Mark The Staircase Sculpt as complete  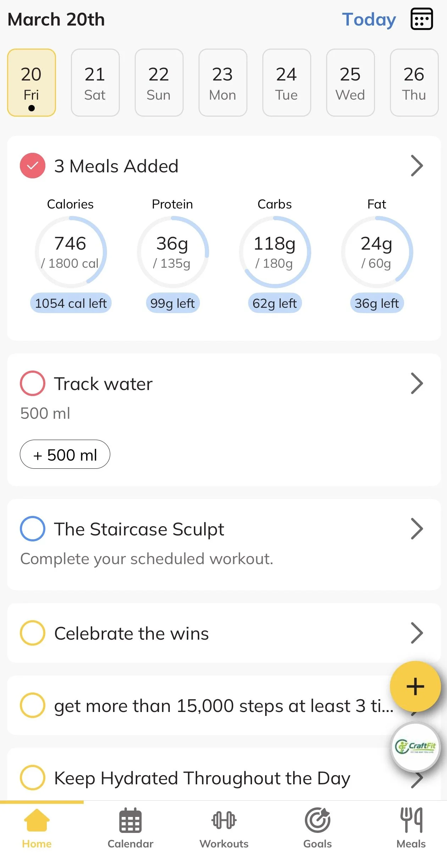(32, 529)
